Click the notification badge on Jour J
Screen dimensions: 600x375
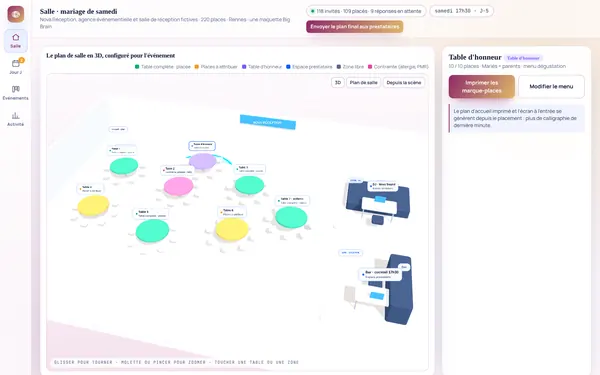coord(22,60)
